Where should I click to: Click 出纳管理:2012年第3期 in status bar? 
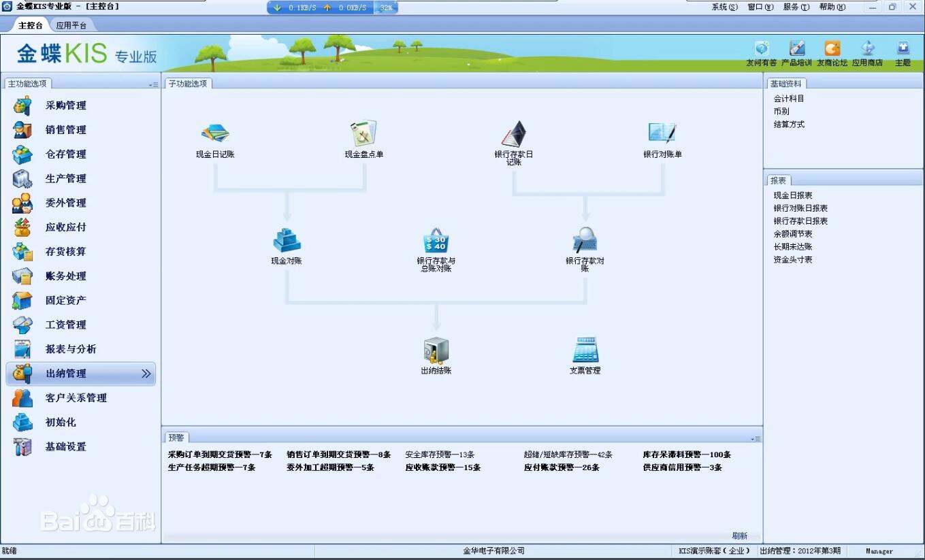(800, 551)
